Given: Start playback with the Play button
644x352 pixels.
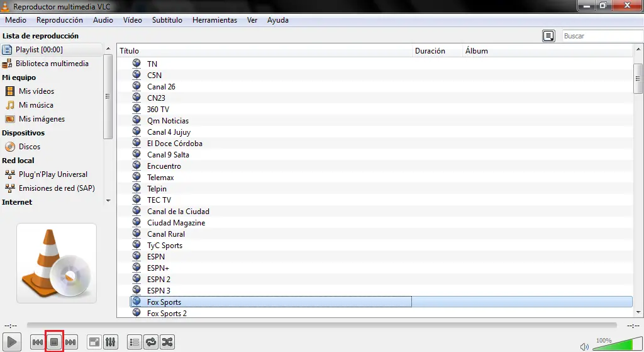Looking at the screenshot, I should 12,342.
